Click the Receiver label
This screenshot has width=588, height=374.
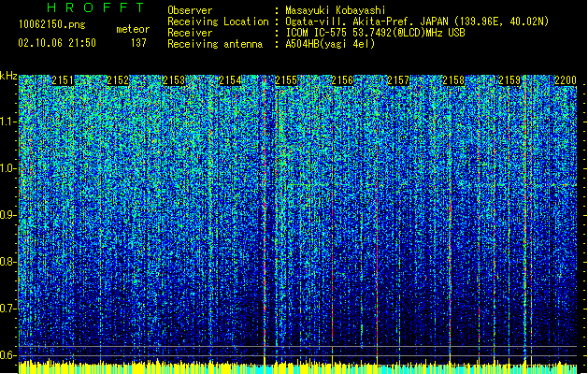(x=190, y=33)
